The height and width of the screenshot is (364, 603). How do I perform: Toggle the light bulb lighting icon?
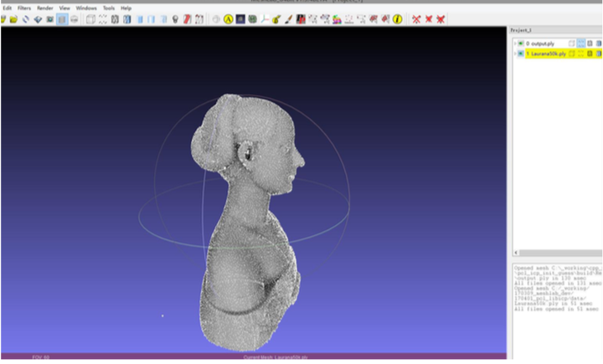[x=175, y=18]
